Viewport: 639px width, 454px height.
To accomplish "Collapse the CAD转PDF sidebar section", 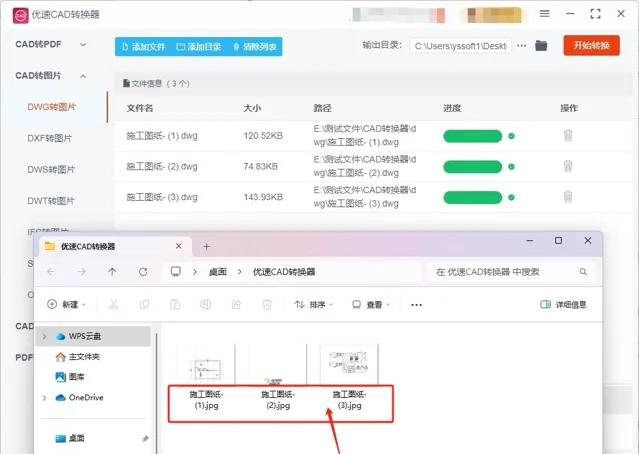I will coord(83,44).
